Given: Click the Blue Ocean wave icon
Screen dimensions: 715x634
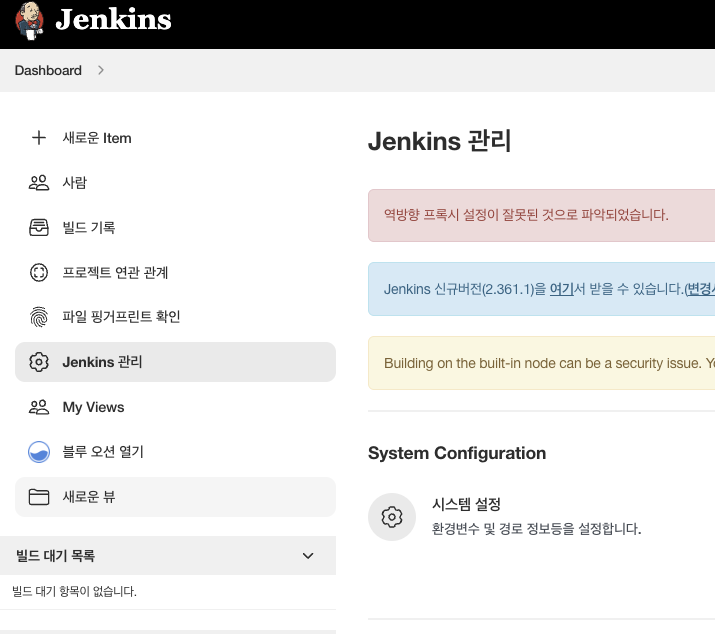Looking at the screenshot, I should pos(39,452).
